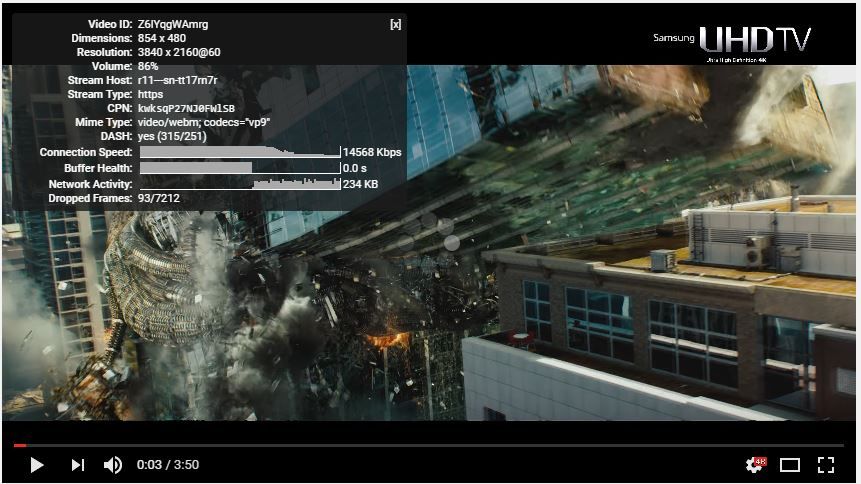This screenshot has width=861, height=484.
Task: Click the 0.0 s buffer value
Action: (355, 168)
